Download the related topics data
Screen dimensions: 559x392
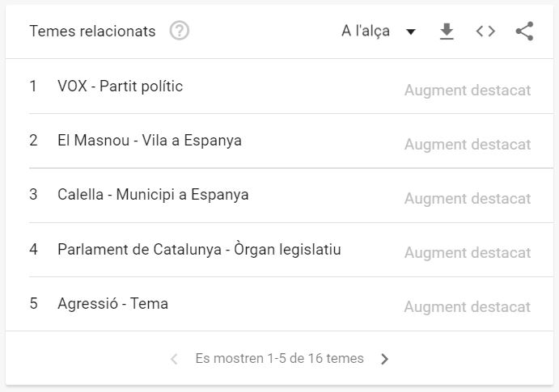[447, 32]
